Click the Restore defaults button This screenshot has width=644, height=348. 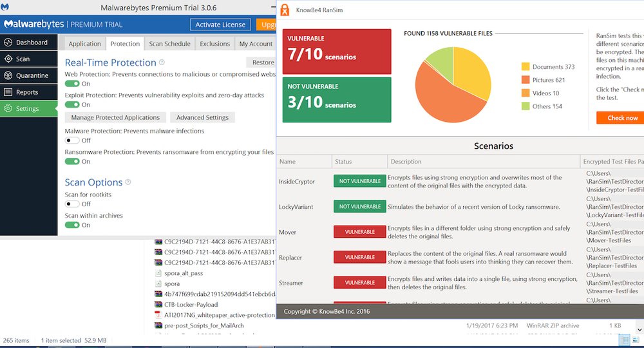point(261,62)
